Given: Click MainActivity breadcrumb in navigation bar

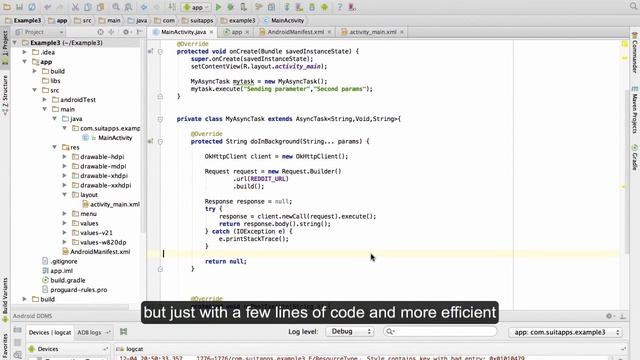Looking at the screenshot, I should click(x=284, y=20).
